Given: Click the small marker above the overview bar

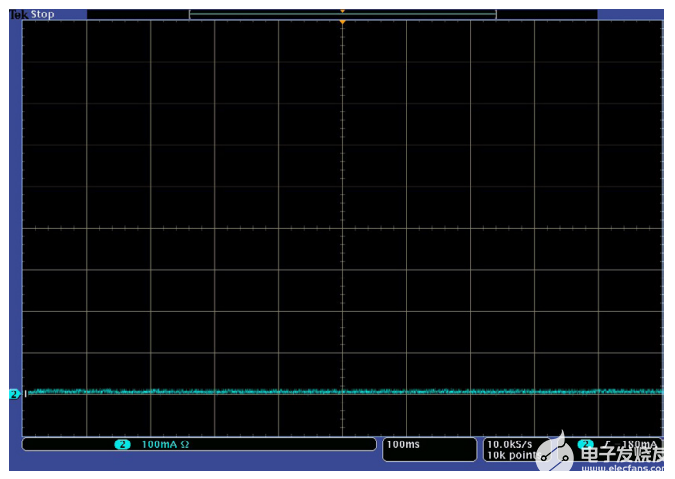Looking at the screenshot, I should pyautogui.click(x=342, y=10).
